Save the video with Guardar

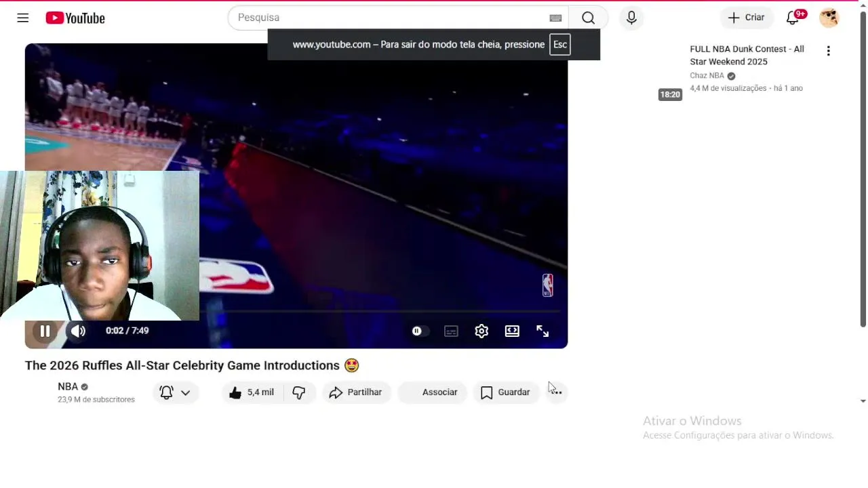(505, 392)
